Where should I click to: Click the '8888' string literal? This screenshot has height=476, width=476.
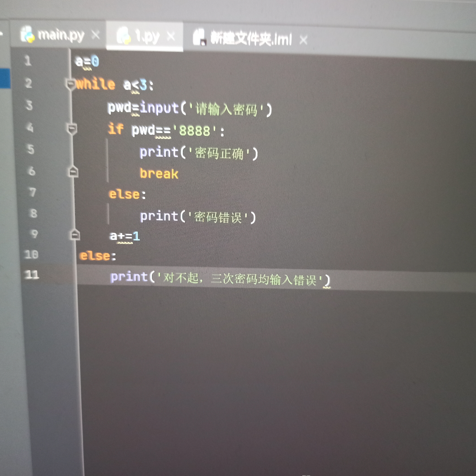pos(195,131)
